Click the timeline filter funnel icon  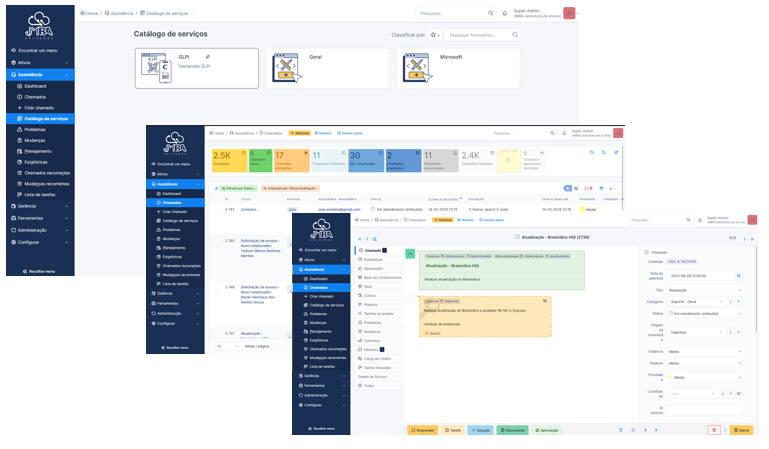[x=620, y=430]
